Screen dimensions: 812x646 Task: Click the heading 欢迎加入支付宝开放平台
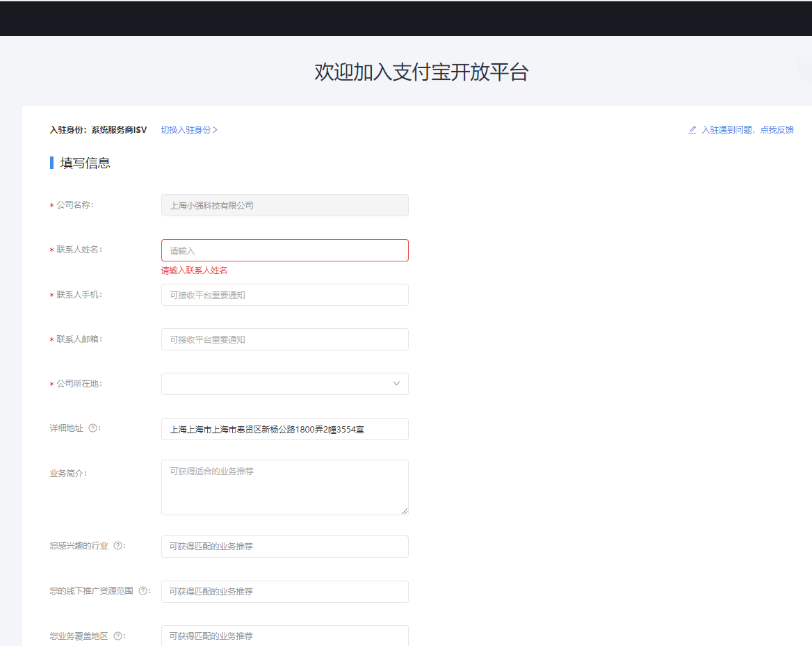(x=421, y=72)
